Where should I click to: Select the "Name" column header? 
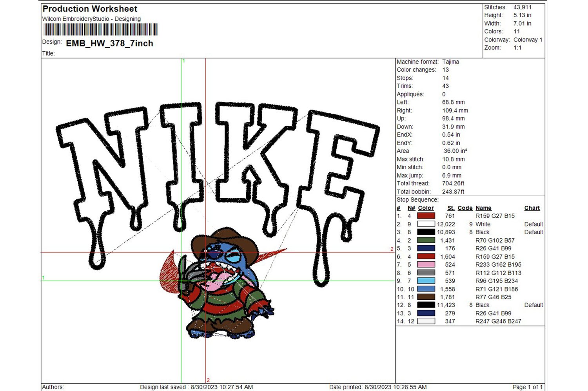483,208
